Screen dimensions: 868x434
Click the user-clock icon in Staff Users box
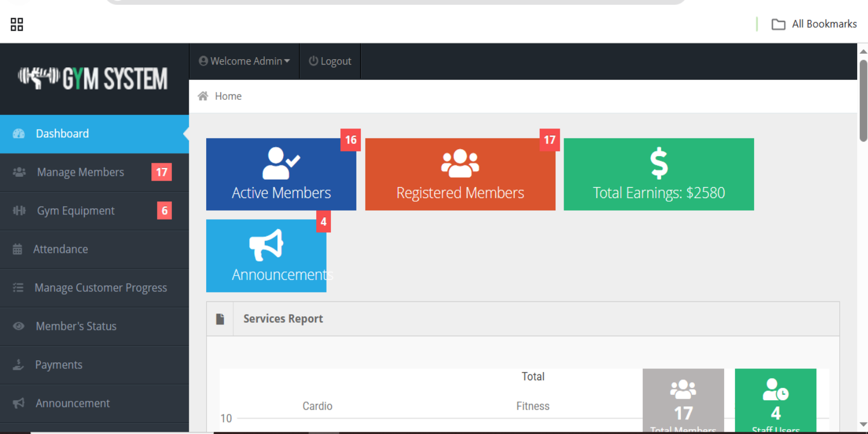click(776, 389)
